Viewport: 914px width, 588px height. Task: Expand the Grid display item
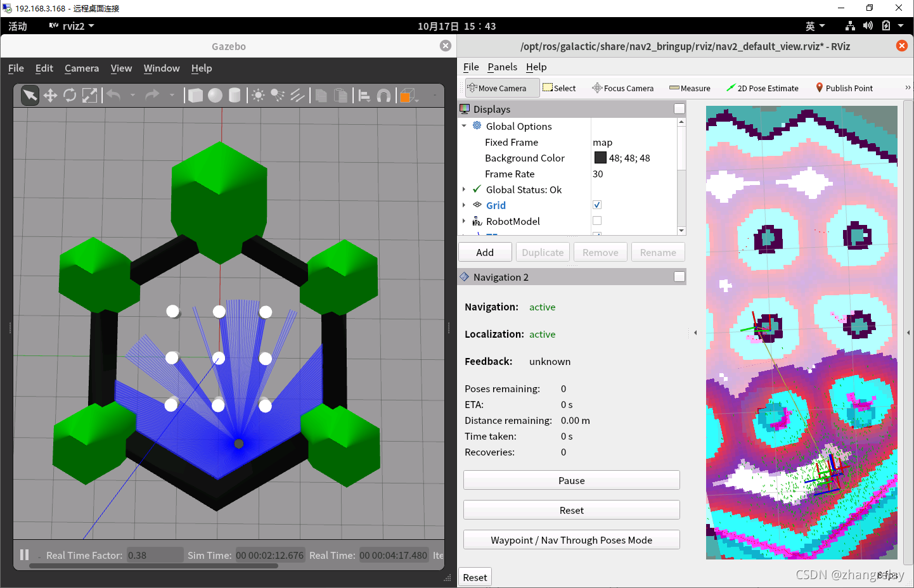464,205
